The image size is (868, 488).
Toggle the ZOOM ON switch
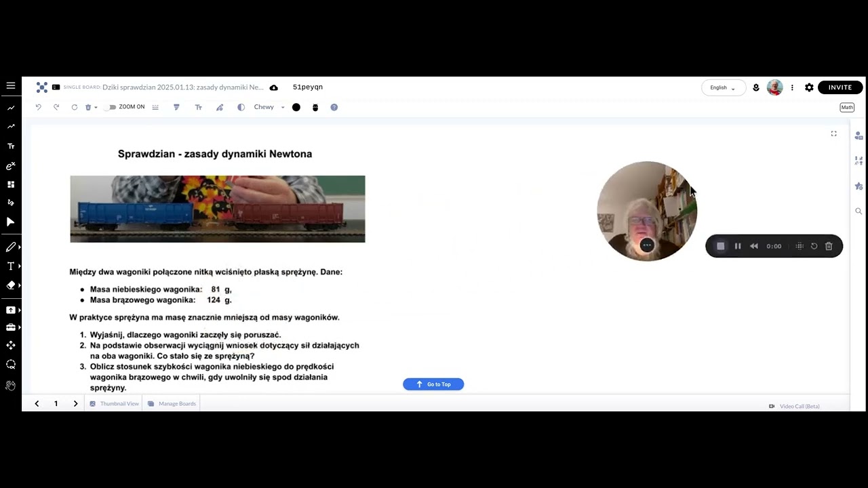click(x=111, y=107)
